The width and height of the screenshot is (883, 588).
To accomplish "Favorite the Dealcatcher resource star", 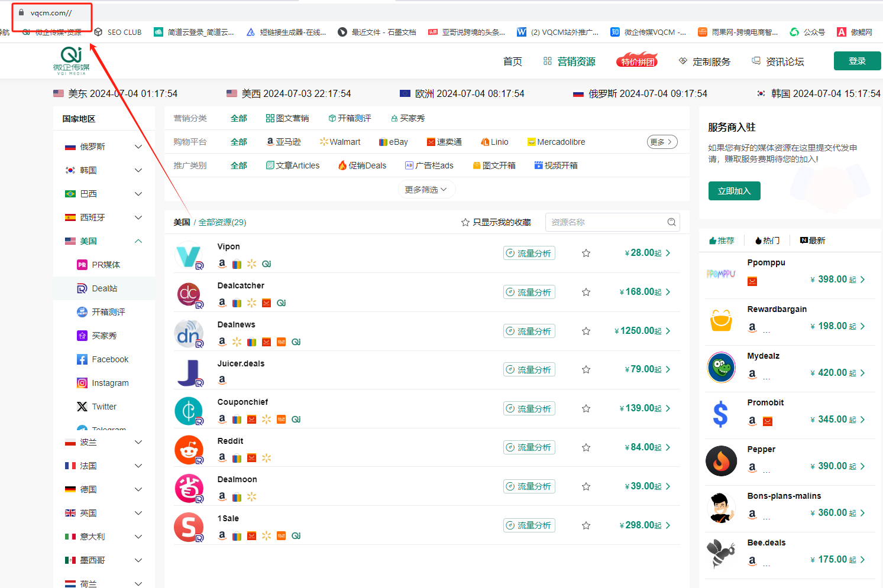I will coord(586,292).
